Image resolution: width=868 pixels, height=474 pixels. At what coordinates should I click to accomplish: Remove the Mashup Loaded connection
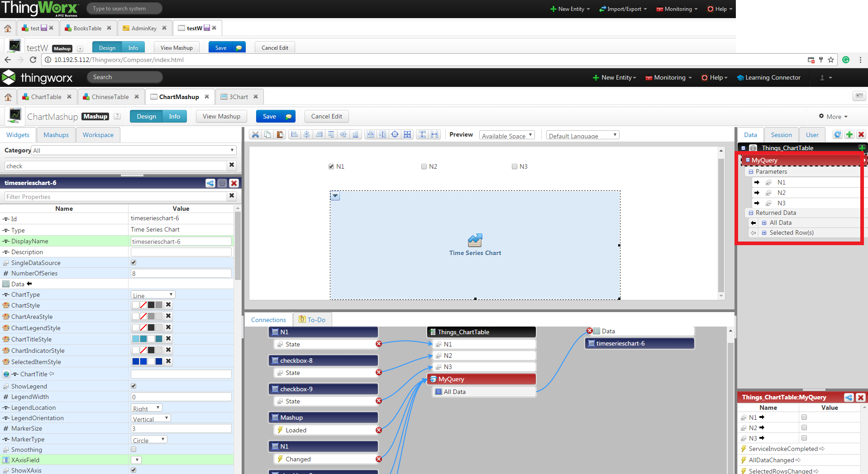tap(379, 430)
